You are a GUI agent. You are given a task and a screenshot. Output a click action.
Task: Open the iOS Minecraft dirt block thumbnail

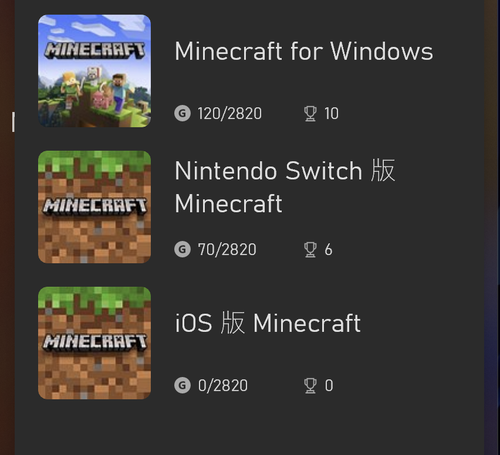[x=94, y=343]
